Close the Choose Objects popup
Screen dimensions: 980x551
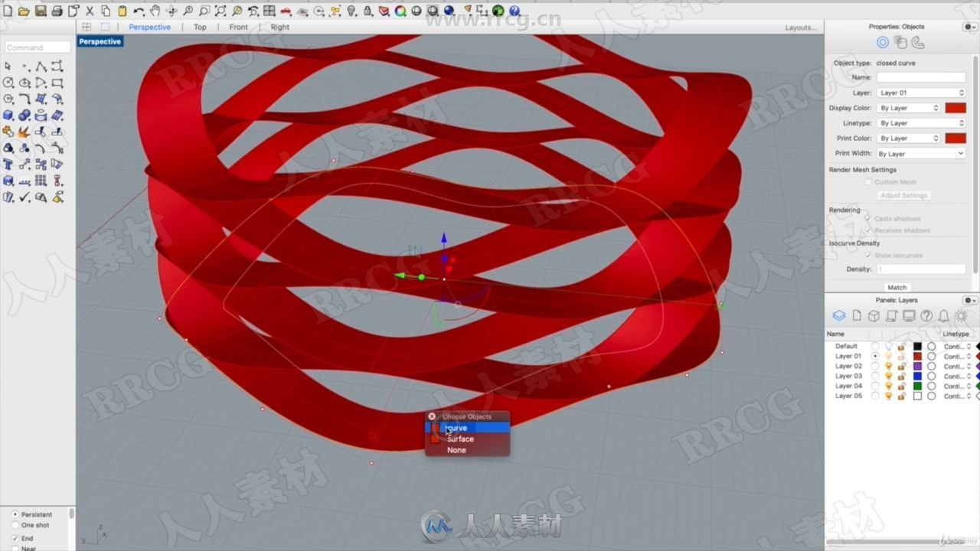(432, 416)
